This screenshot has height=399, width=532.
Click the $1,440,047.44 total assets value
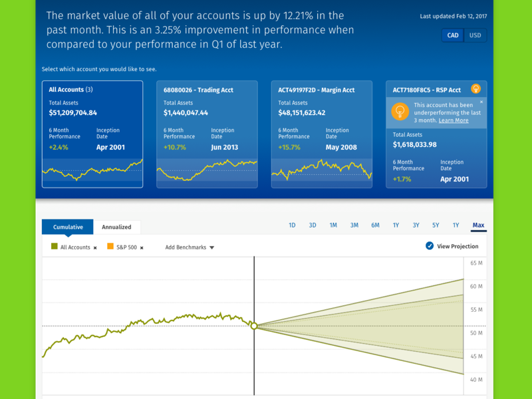coord(186,112)
